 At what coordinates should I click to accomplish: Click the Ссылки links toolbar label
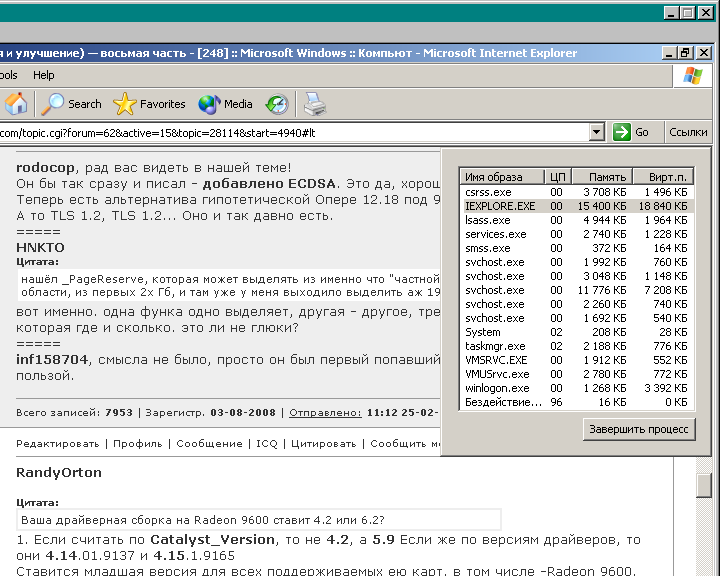(688, 132)
